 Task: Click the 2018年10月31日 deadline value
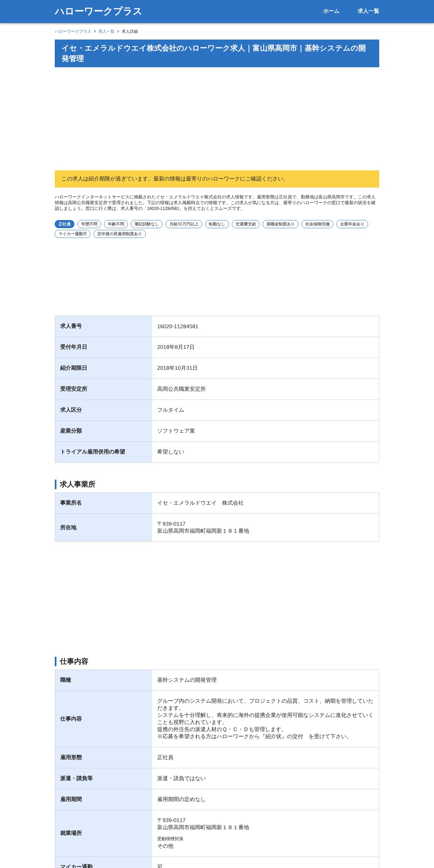pos(177,368)
